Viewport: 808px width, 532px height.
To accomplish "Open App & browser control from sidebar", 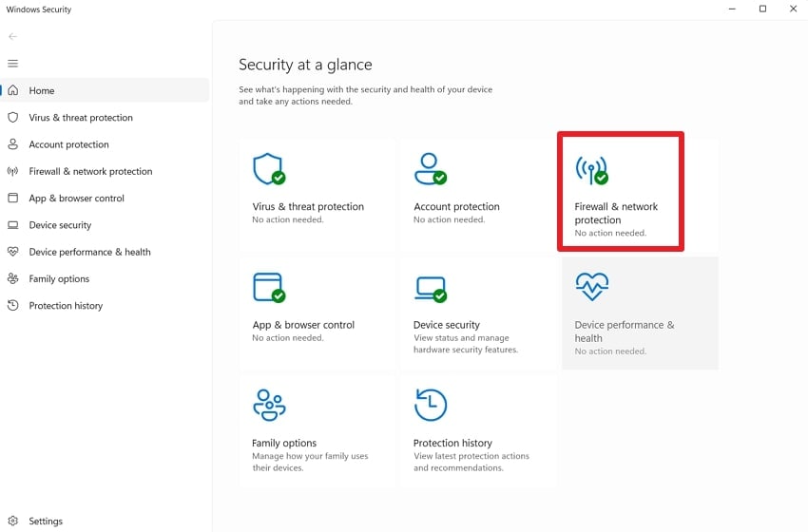I will [x=105, y=198].
